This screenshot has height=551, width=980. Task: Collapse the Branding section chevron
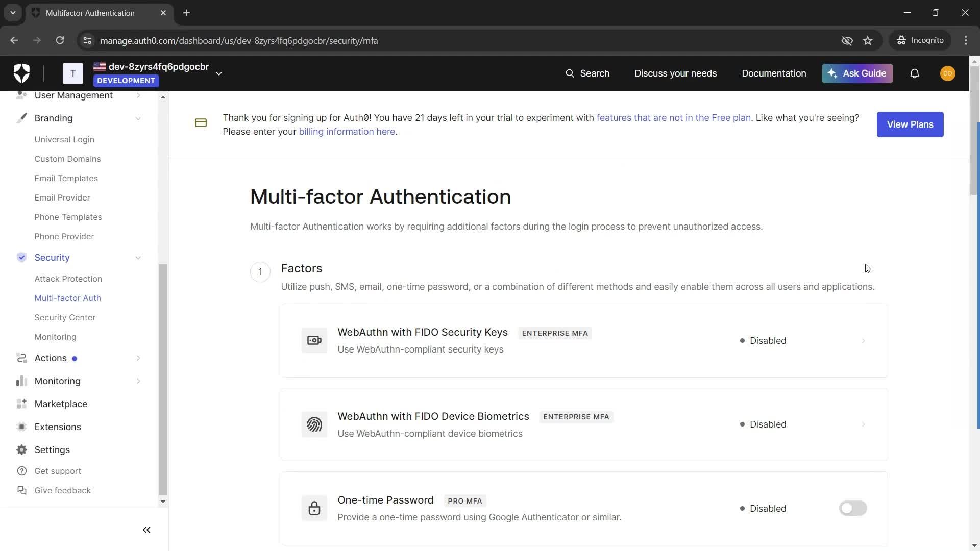pos(138,118)
